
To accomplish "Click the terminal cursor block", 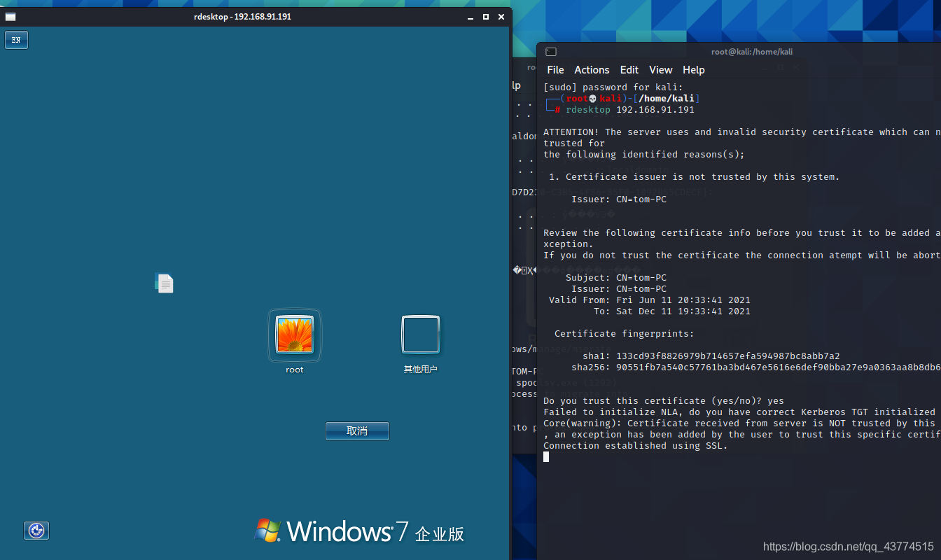I will coord(546,457).
